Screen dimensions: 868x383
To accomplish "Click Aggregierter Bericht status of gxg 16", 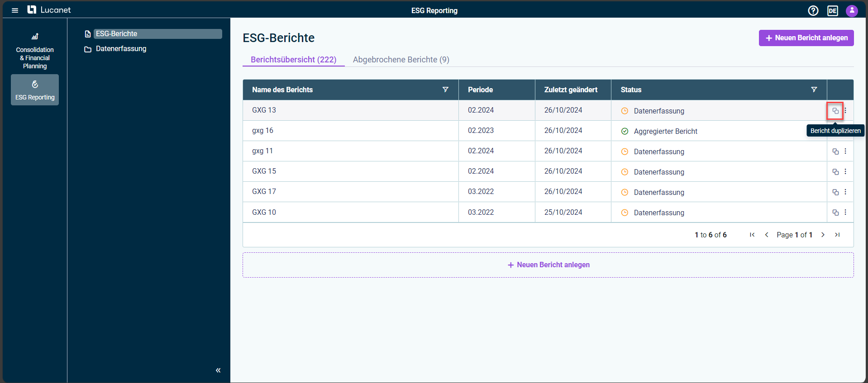I will 665,131.
